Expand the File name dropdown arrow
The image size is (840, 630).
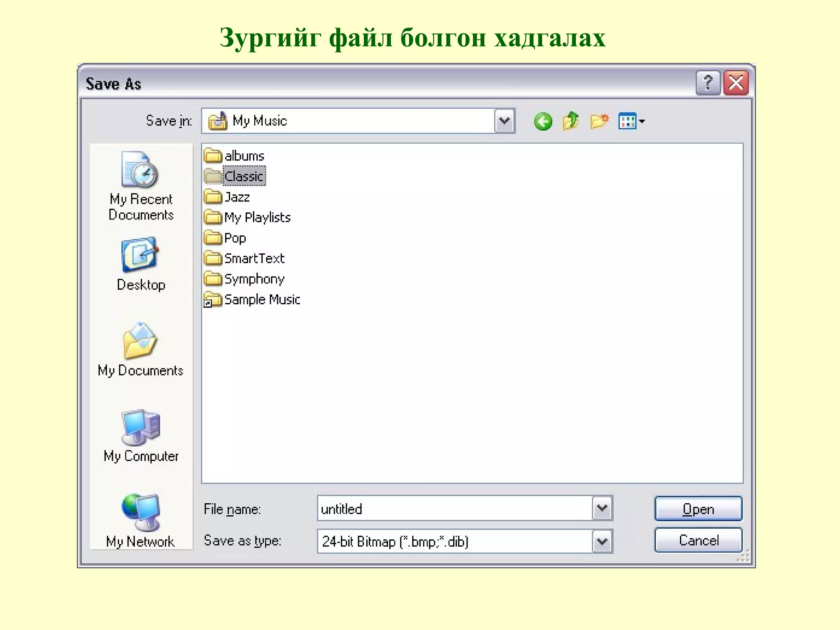[x=602, y=508]
